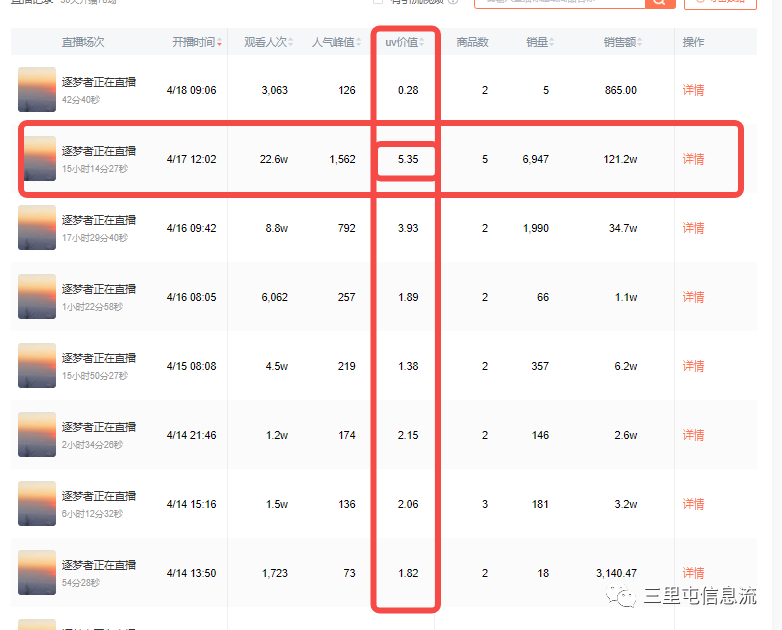782x630 pixels.
Task: Select livestream title in the 4/15 08:08 row
Action: [99, 358]
